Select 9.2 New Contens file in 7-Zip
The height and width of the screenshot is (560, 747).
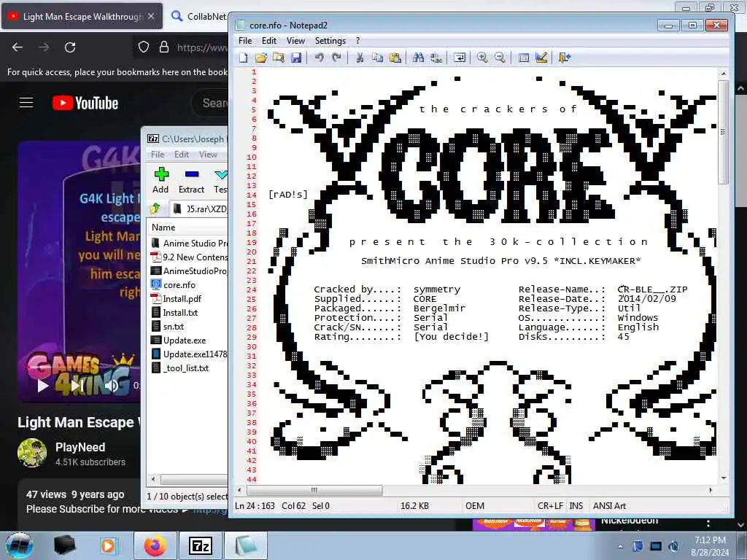pos(194,257)
